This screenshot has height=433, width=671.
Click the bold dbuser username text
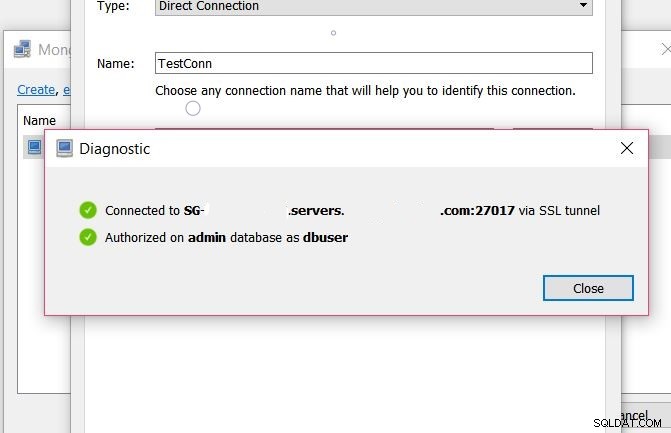pos(325,237)
